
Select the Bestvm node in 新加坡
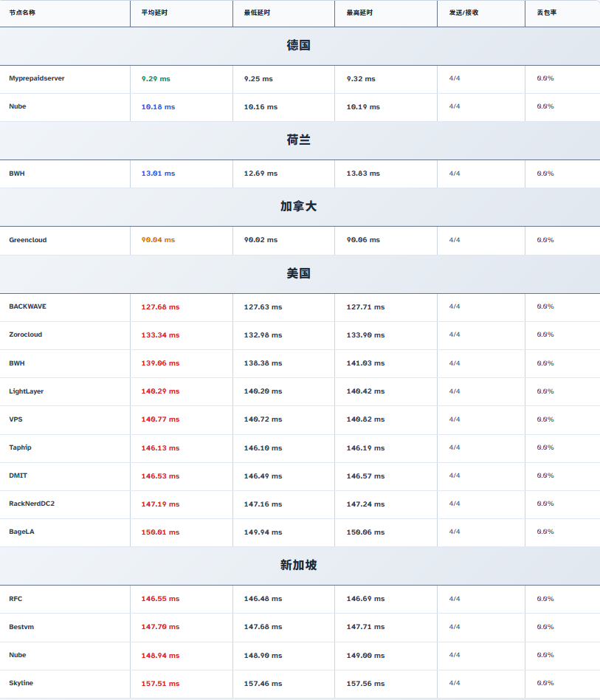(x=21, y=627)
